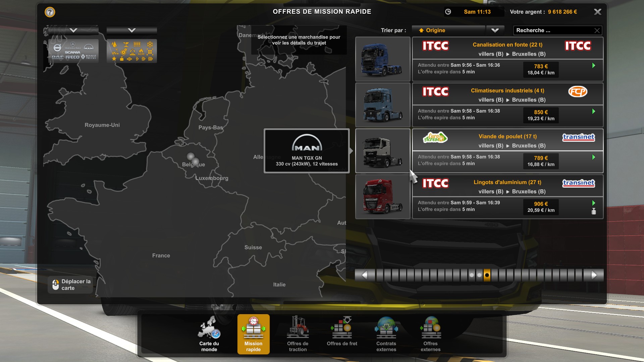Image resolution: width=644 pixels, height=362 pixels.
Task: Close the quick job offers window
Action: pos(597,12)
